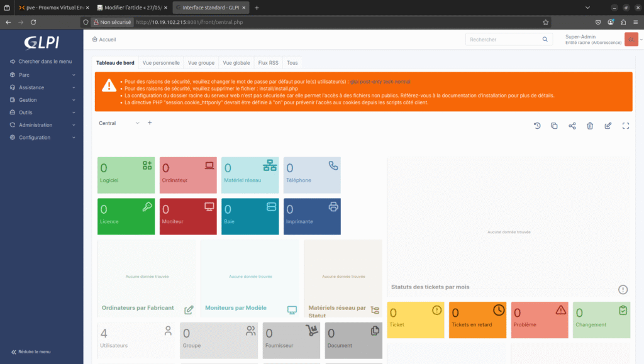This screenshot has width=644, height=364.
Task: Click the edit dashboard pencil icon
Action: coord(608,126)
